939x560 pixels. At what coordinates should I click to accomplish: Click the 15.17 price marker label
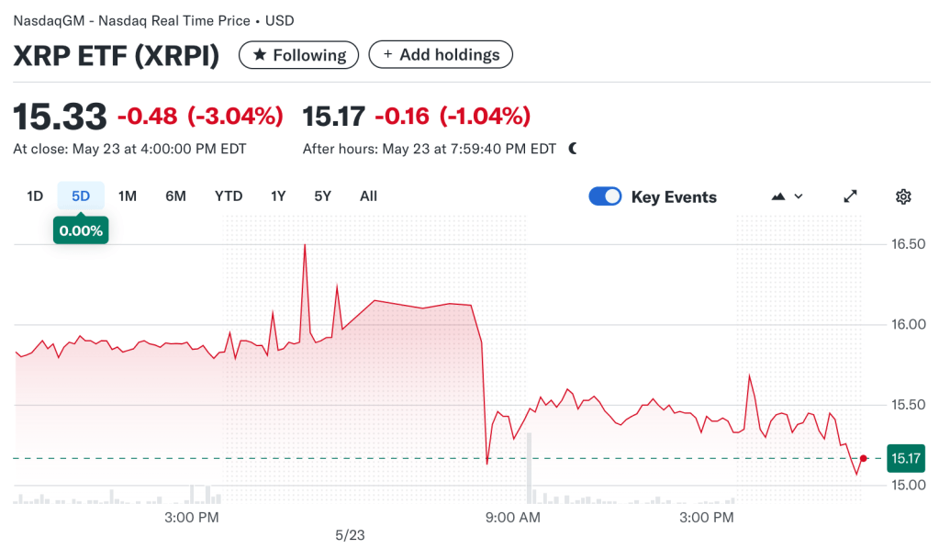point(905,456)
